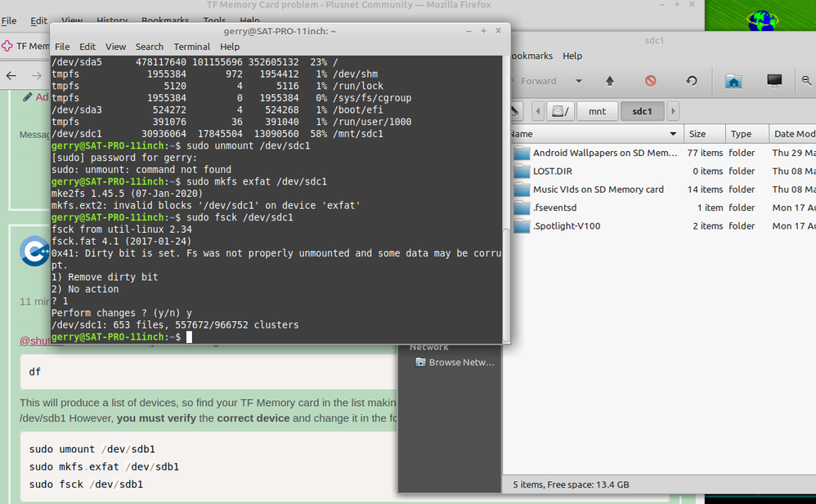Select the LOST.DIR folder
The image size is (816, 504).
(553, 171)
